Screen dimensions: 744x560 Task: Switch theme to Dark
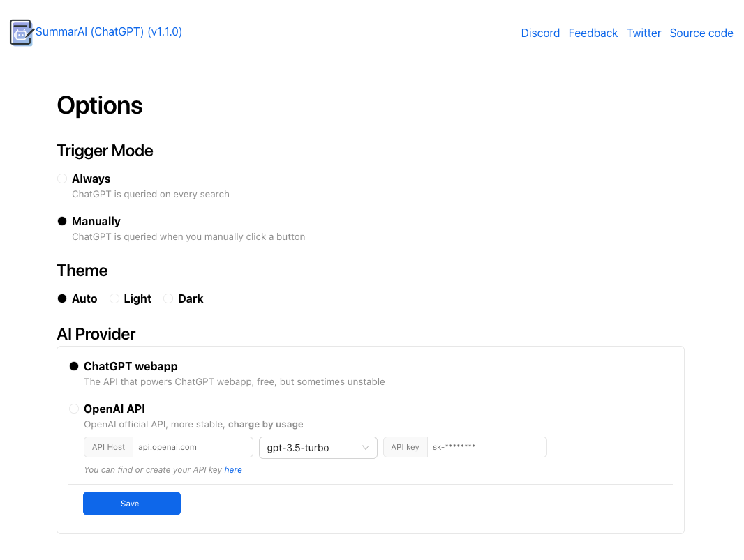[168, 298]
